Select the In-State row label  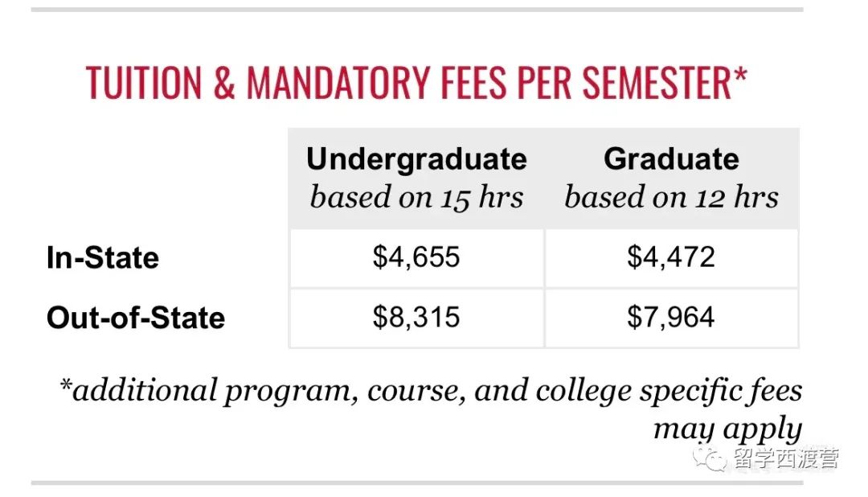(x=102, y=257)
